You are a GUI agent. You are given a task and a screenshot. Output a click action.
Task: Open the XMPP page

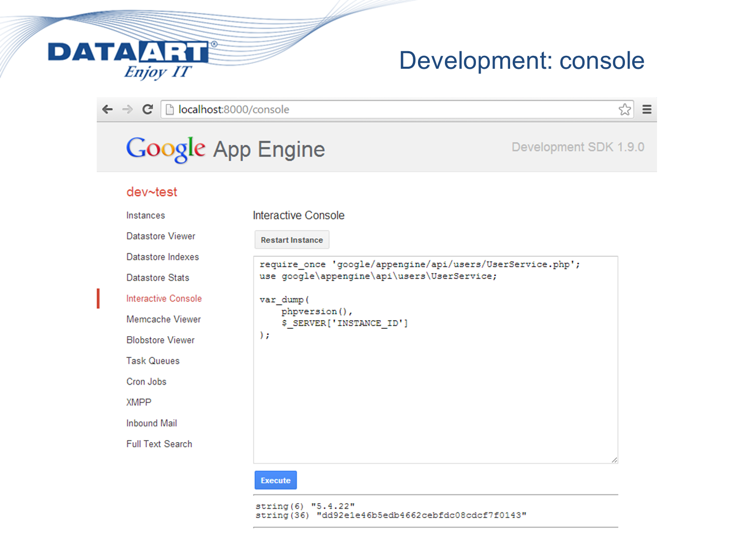(x=139, y=402)
